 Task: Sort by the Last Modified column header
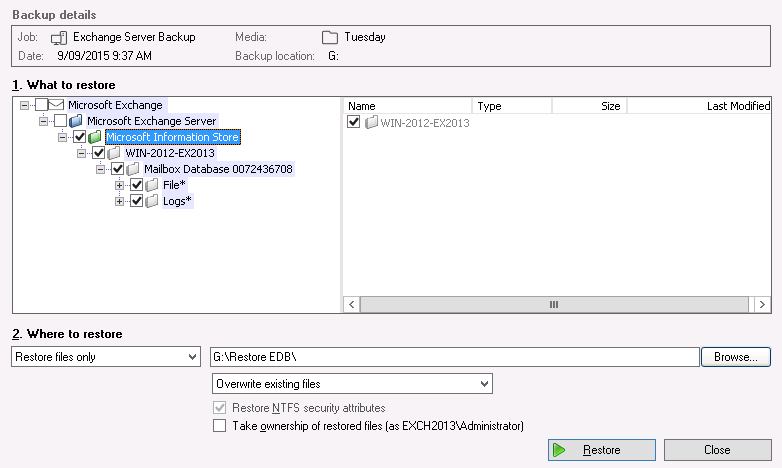(699, 106)
